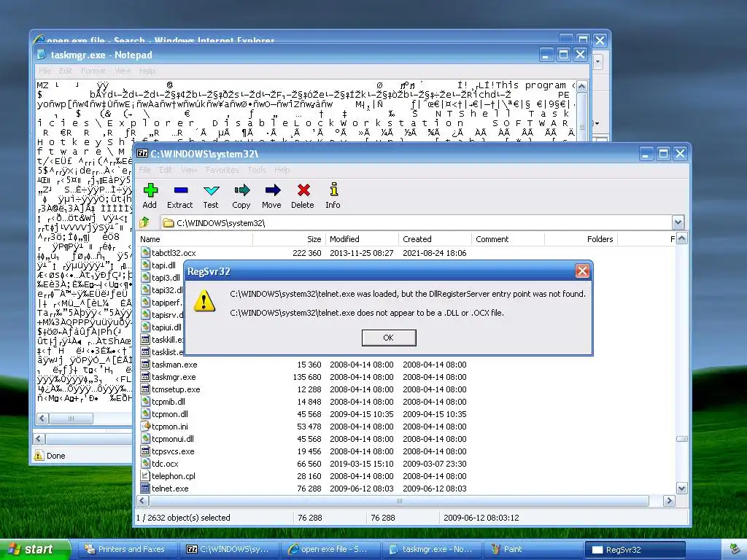This screenshot has height=560, width=747.
Task: Expand the 7-Zip address path dropdown
Action: 678,222
